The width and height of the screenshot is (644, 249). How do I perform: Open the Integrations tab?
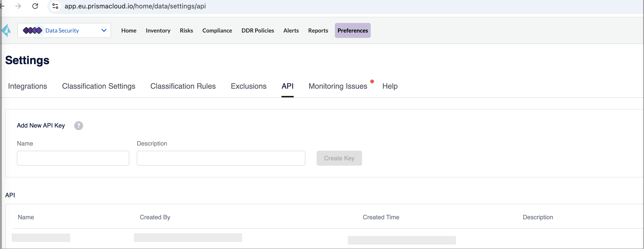click(27, 86)
